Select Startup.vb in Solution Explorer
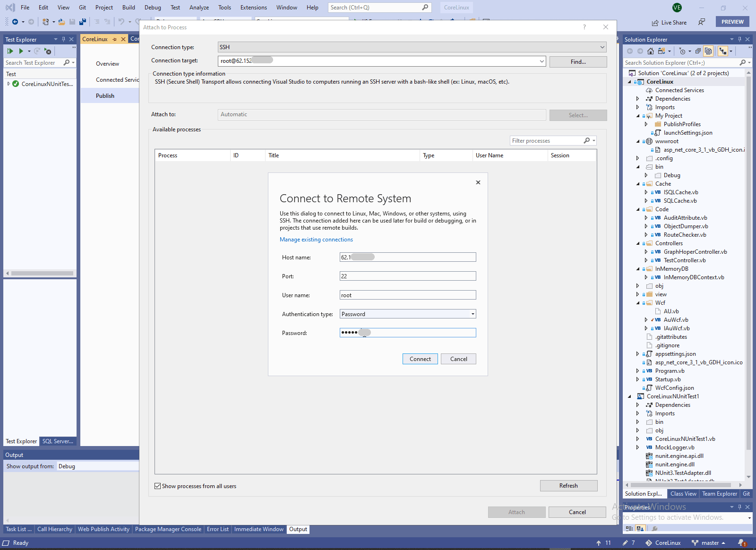The image size is (756, 550). coord(668,379)
